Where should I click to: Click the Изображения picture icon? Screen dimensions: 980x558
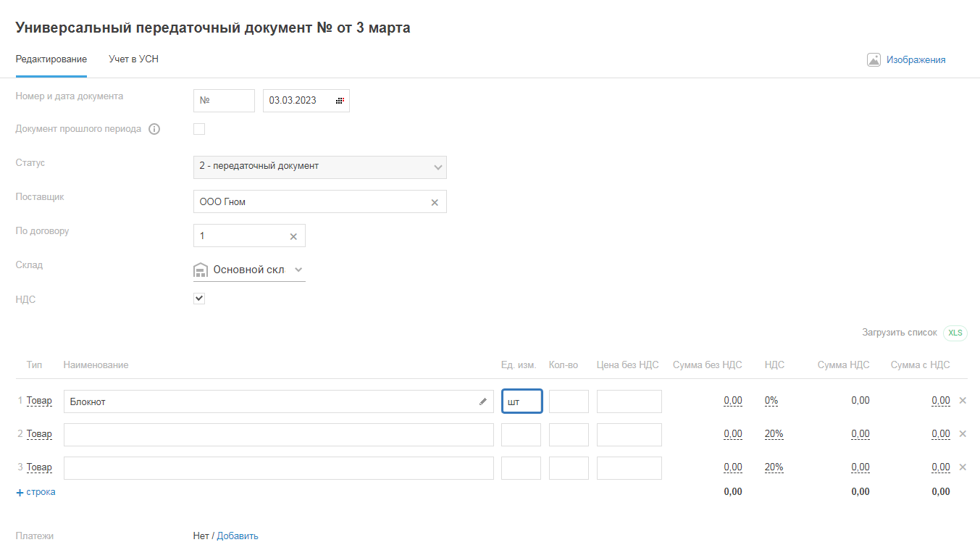pos(874,60)
